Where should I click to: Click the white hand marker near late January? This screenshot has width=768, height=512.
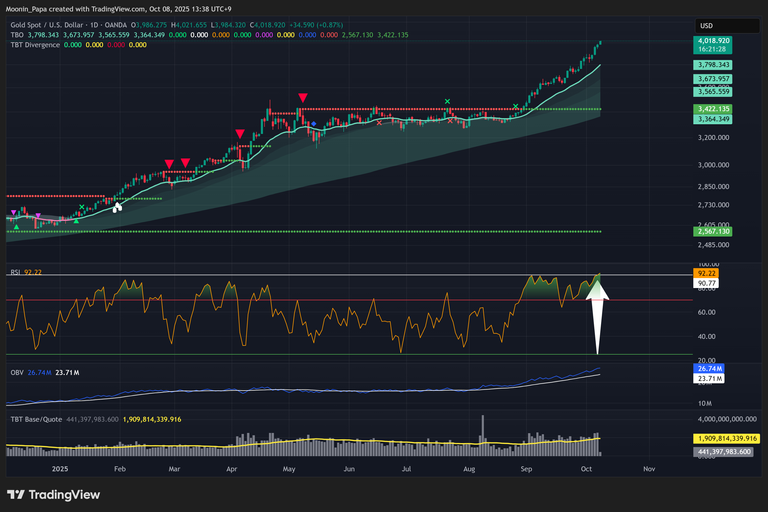pyautogui.click(x=117, y=207)
